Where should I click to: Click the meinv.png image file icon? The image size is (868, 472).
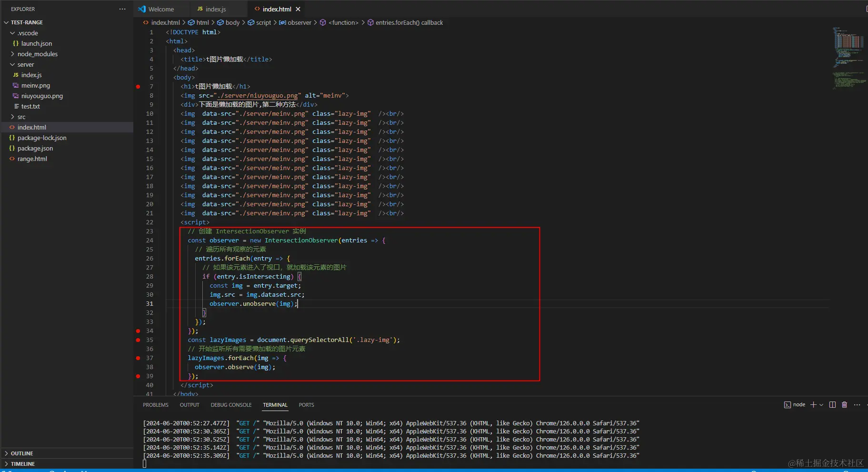[16, 85]
